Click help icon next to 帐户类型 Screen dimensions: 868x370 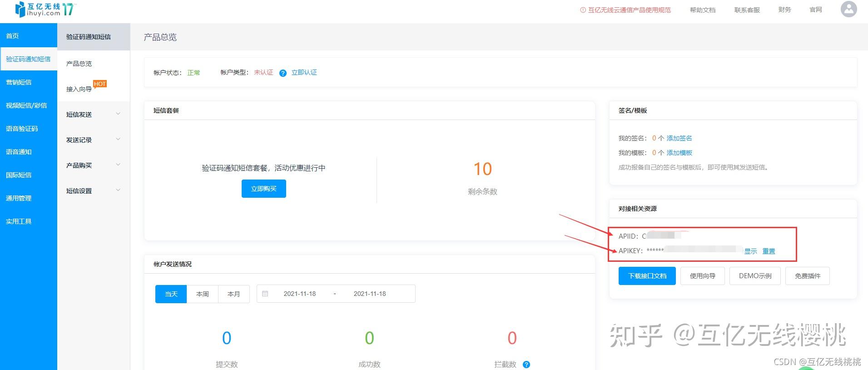[x=283, y=73]
